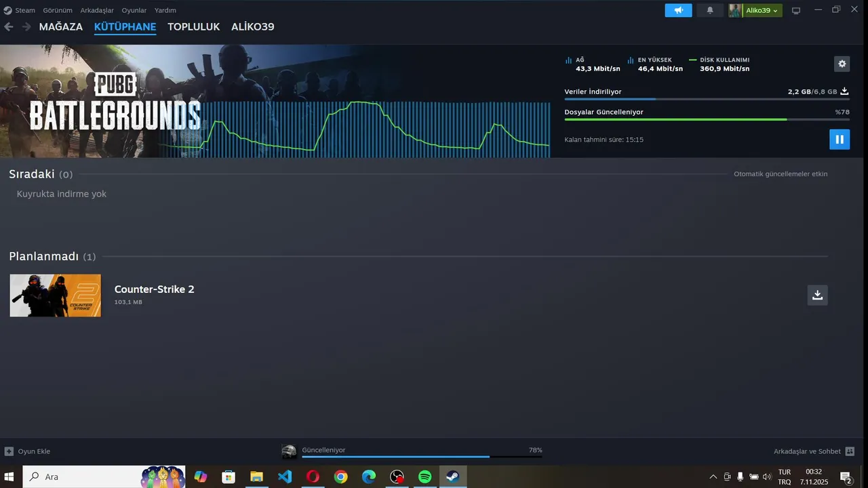Open Microsoft Edge from the taskbar
The height and width of the screenshot is (488, 868).
369,477
